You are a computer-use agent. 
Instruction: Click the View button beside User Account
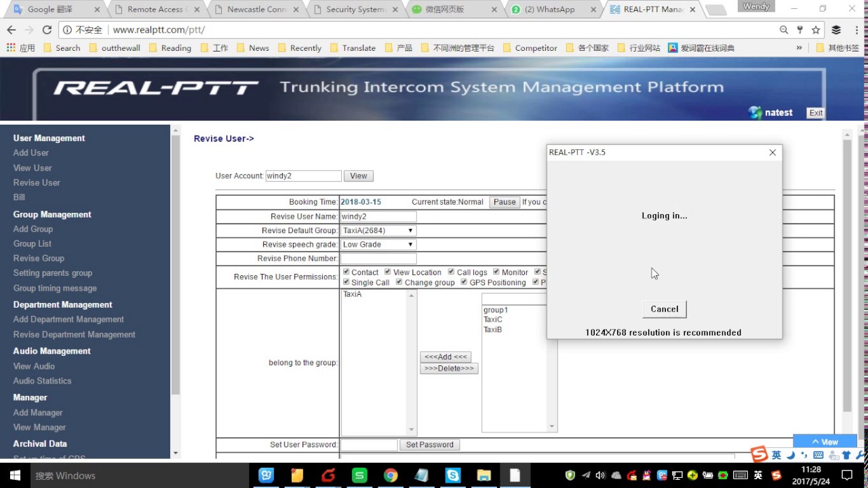point(359,176)
